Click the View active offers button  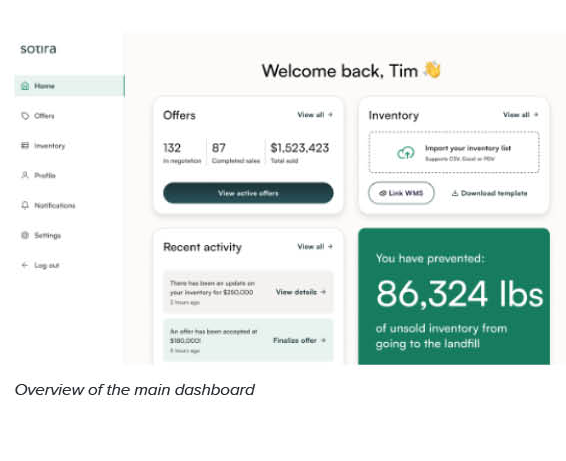pyautogui.click(x=248, y=193)
